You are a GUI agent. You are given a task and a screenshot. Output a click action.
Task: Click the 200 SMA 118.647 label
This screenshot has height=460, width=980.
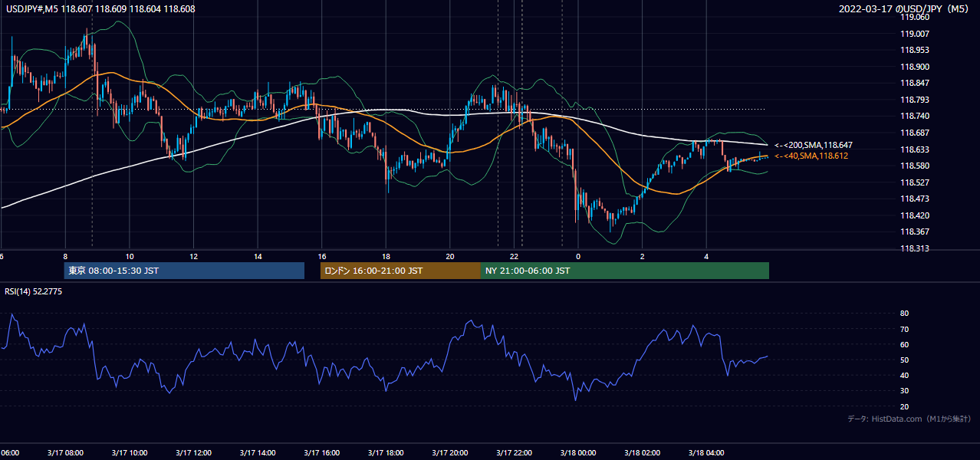tap(814, 145)
